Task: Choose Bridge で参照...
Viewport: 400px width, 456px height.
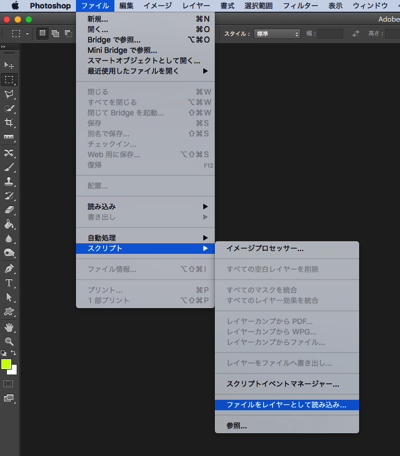Action: tap(145, 40)
